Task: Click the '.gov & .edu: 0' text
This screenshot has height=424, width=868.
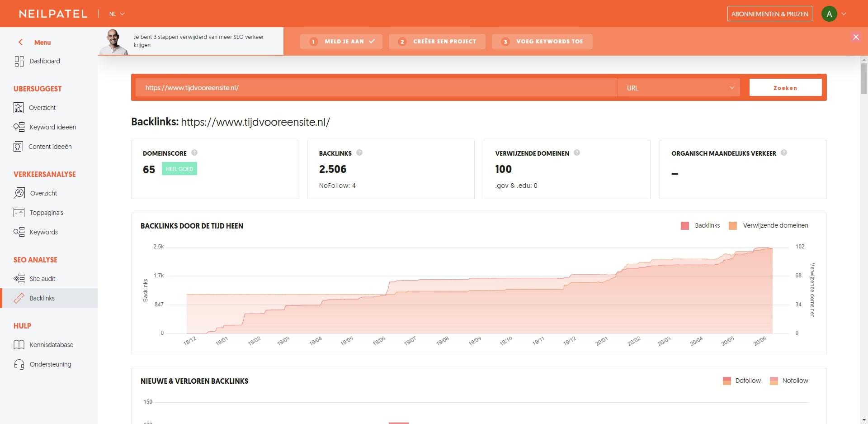Action: [x=516, y=186]
